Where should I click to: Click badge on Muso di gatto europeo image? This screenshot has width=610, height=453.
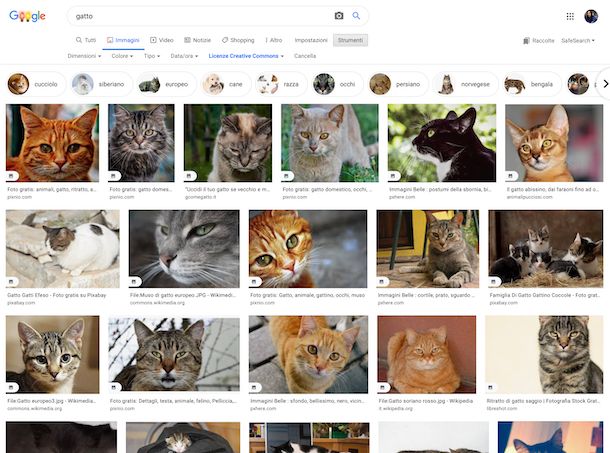pos(134,281)
